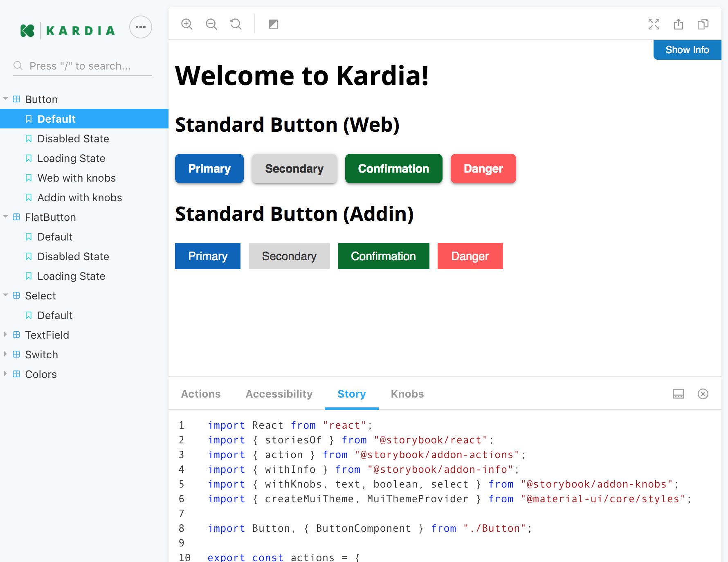Toggle the preview background icon
The image size is (728, 562).
[x=274, y=24]
